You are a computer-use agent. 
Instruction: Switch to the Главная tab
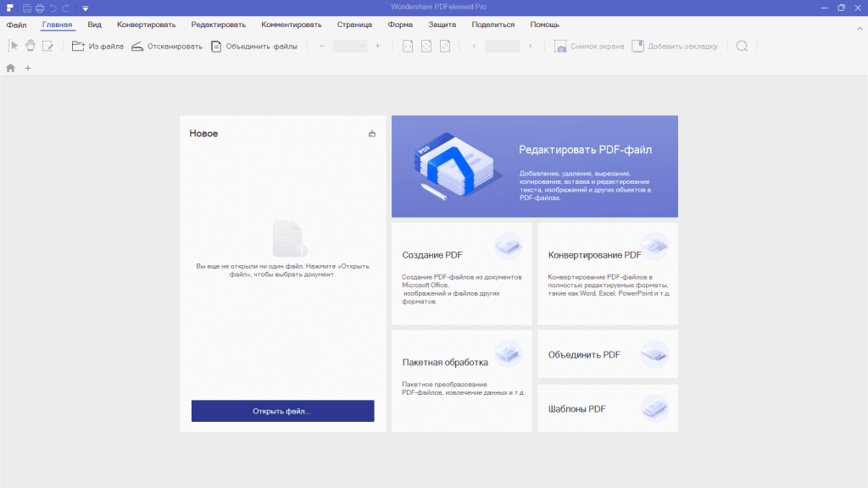57,25
